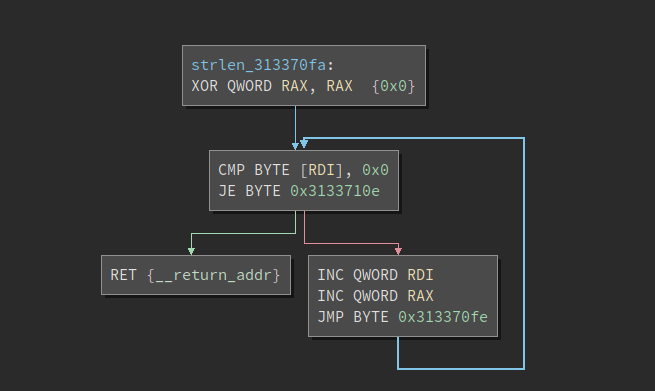This screenshot has height=391, width=655.
Task: Select the 0x0 operand in CMP instruction
Action: [376, 170]
